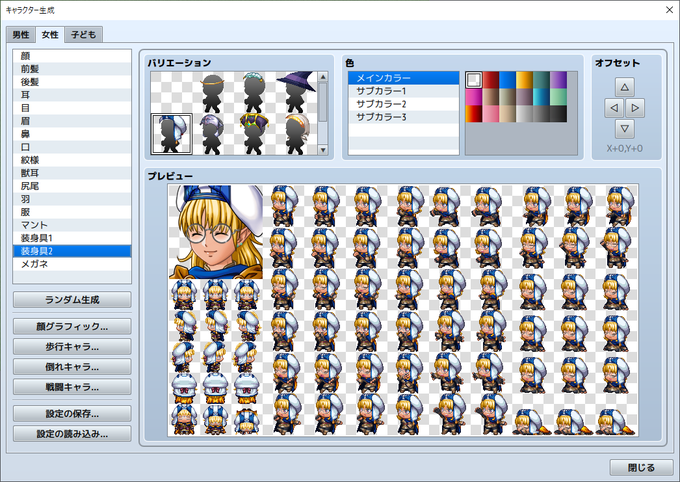Click the offset left arrow
680x482 pixels.
click(614, 108)
